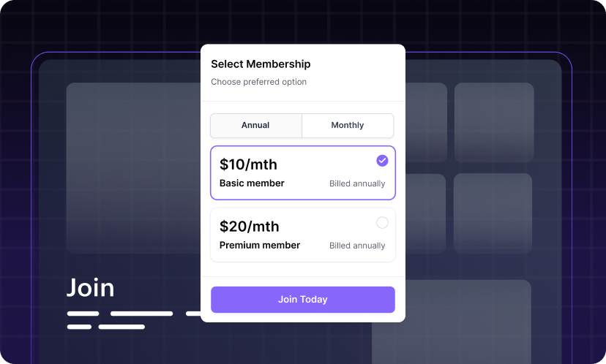The image size is (606, 364).
Task: Switch to the Annual billing tab
Action: (255, 126)
